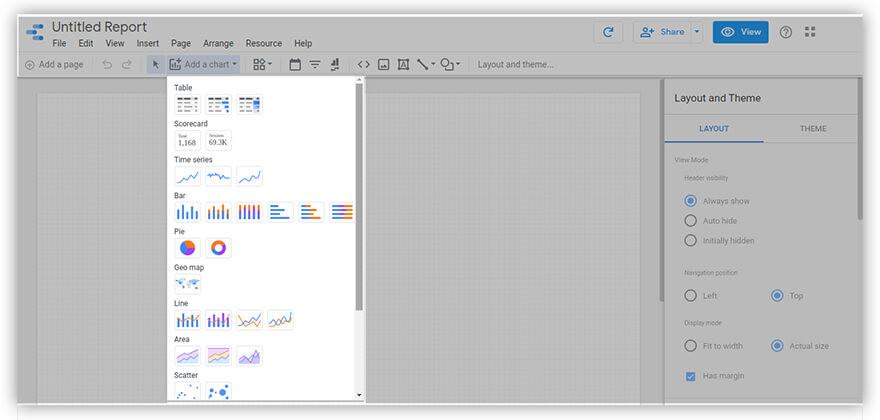Screen dimensions: 880x420
Task: Pick the orange-blue line chart icon
Action: (x=249, y=320)
